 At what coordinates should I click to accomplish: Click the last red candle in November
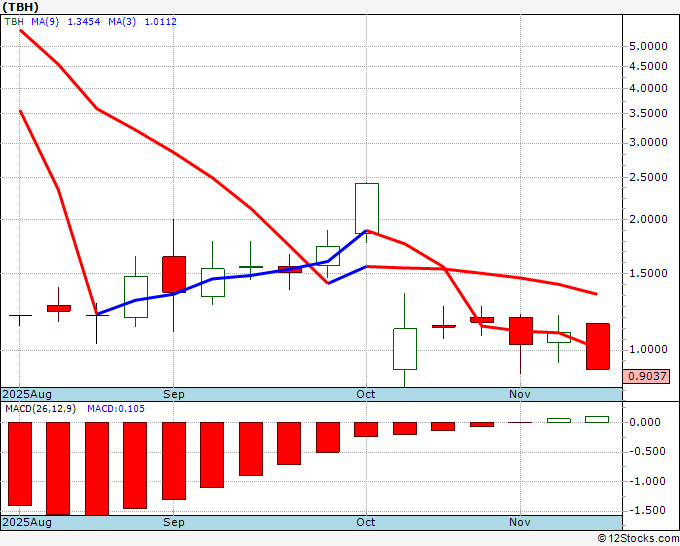[x=598, y=347]
